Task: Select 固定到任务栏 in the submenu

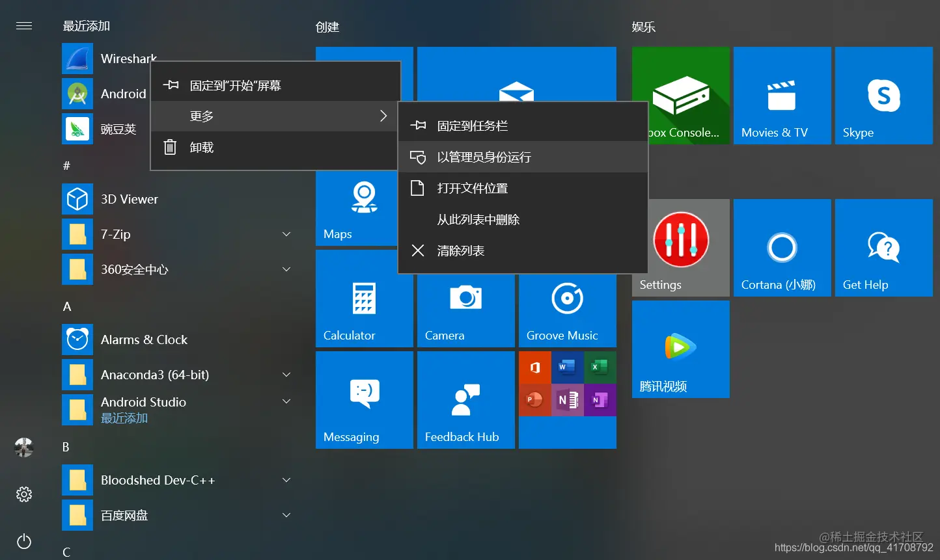Action: (x=523, y=126)
